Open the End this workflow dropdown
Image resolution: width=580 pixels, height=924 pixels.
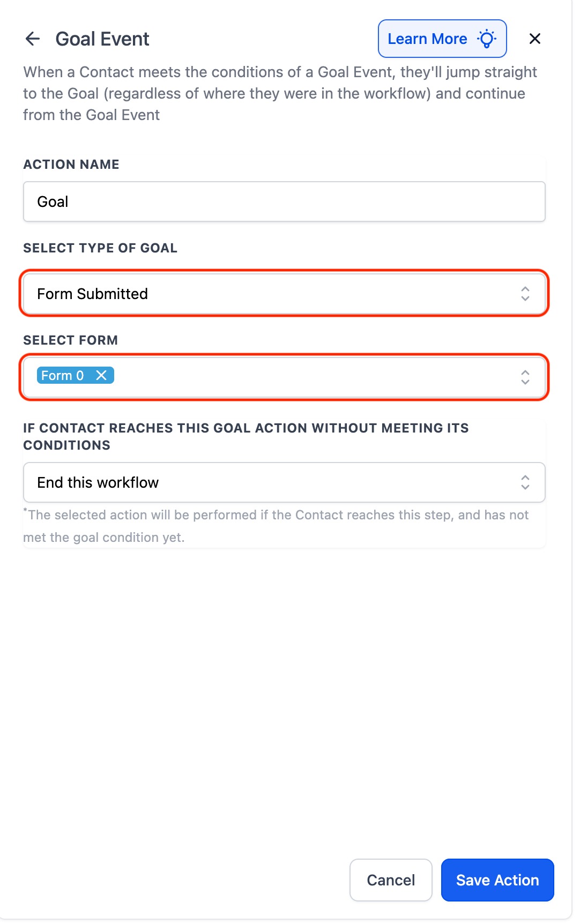[x=284, y=482]
